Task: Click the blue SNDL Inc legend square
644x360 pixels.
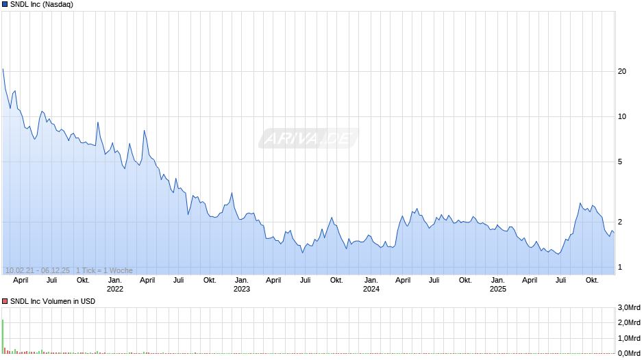Action: coord(5,5)
